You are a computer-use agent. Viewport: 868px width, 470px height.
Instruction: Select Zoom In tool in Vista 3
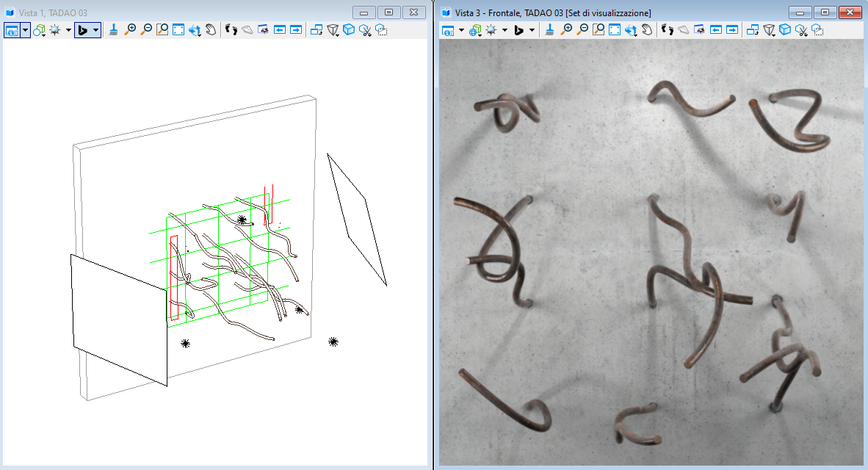pyautogui.click(x=566, y=30)
